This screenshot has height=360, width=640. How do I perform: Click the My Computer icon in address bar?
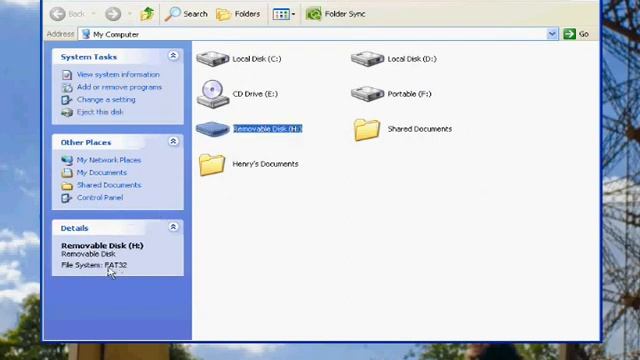pyautogui.click(x=86, y=34)
